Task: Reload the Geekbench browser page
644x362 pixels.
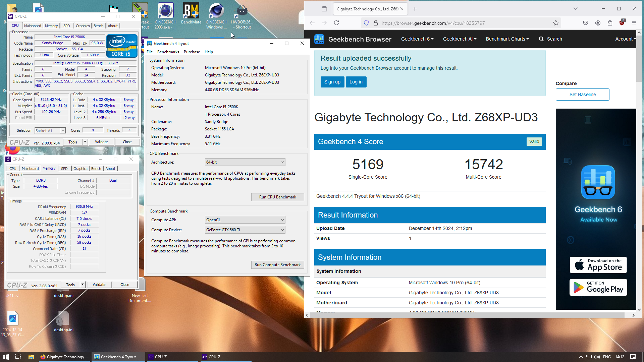Action: [336, 23]
